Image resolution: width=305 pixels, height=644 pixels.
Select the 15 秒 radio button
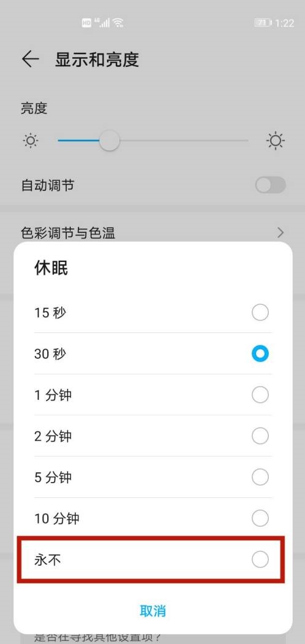click(260, 313)
